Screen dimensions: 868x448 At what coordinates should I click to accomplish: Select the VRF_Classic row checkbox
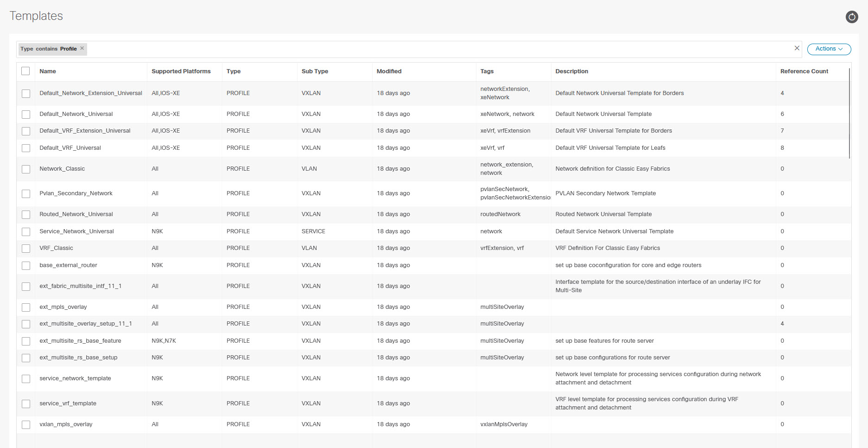[x=26, y=249]
